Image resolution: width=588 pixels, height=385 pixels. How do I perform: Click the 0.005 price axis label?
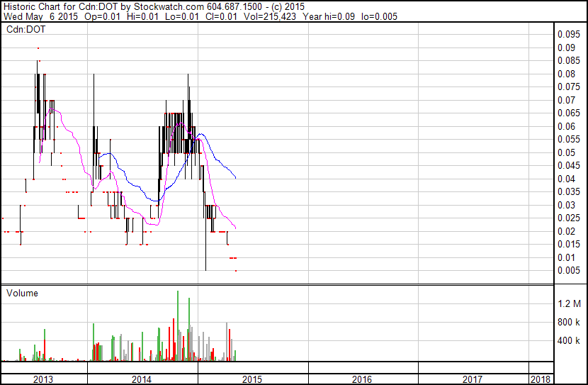pyautogui.click(x=568, y=270)
